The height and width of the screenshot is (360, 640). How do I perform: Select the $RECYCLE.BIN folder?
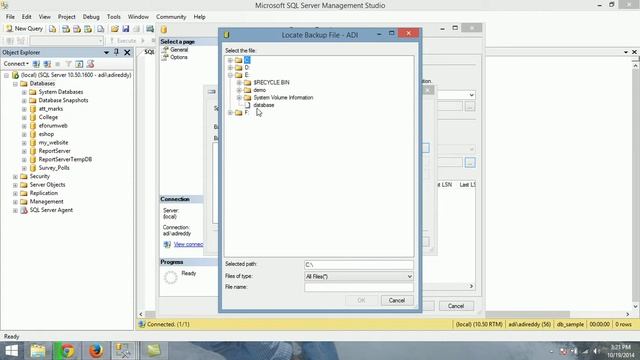(271, 82)
